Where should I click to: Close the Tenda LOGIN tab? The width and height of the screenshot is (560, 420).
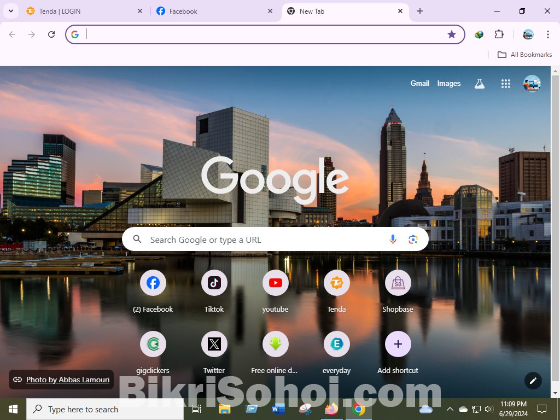[x=140, y=11]
